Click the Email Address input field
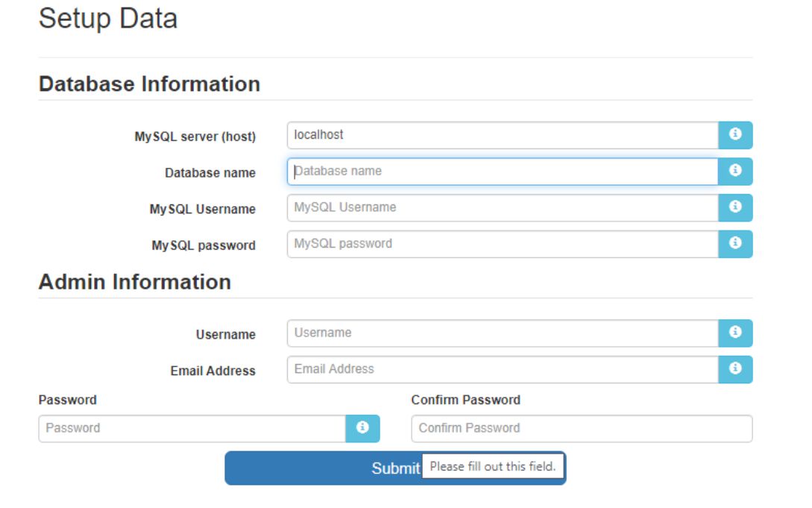 tap(503, 369)
